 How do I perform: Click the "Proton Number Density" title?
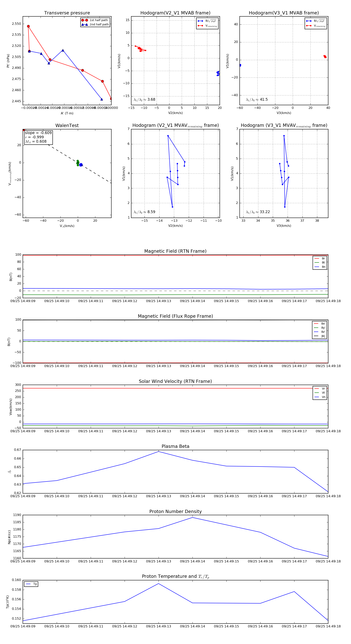click(x=175, y=511)
